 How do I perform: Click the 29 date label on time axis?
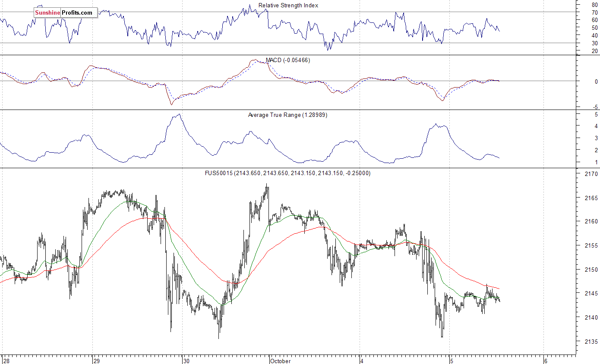(97, 361)
